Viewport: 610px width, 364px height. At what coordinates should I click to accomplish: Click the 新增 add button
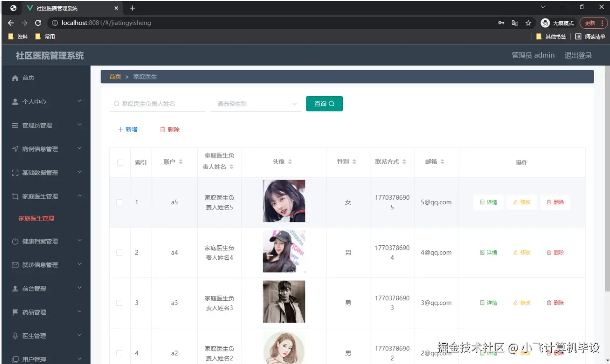point(128,129)
